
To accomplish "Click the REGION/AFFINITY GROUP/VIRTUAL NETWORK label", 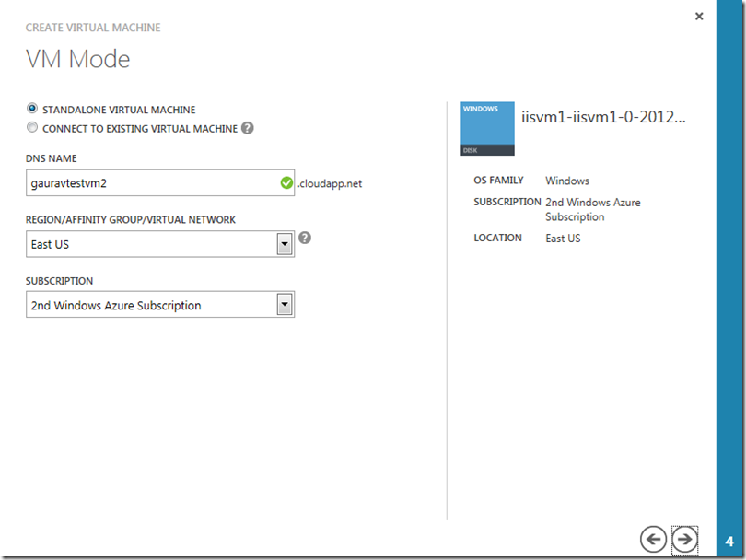I will (x=131, y=220).
